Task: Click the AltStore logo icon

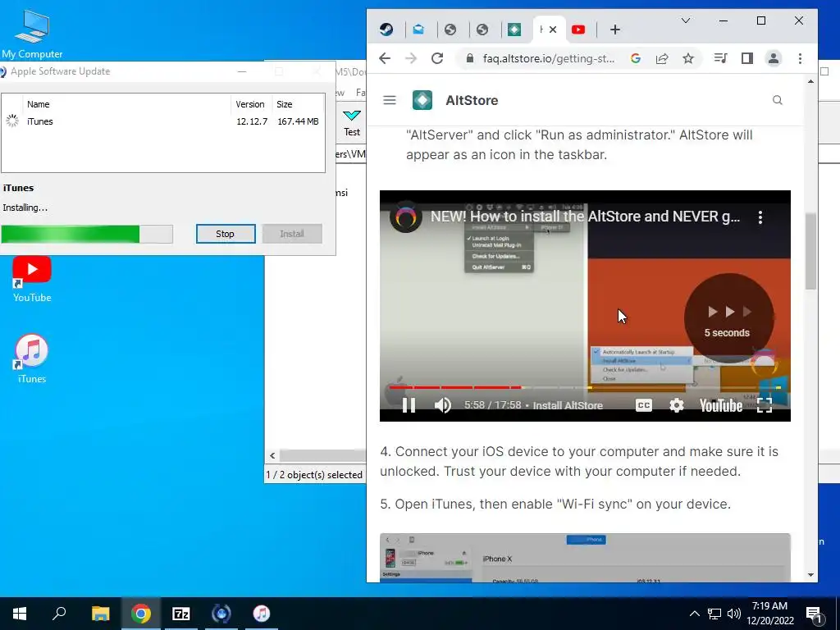Action: [x=422, y=100]
